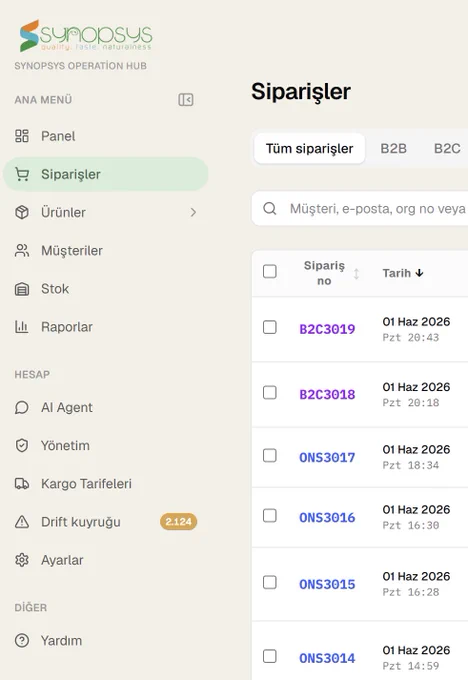Switch to the B2C tab
The height and width of the screenshot is (680, 468).
click(x=447, y=148)
